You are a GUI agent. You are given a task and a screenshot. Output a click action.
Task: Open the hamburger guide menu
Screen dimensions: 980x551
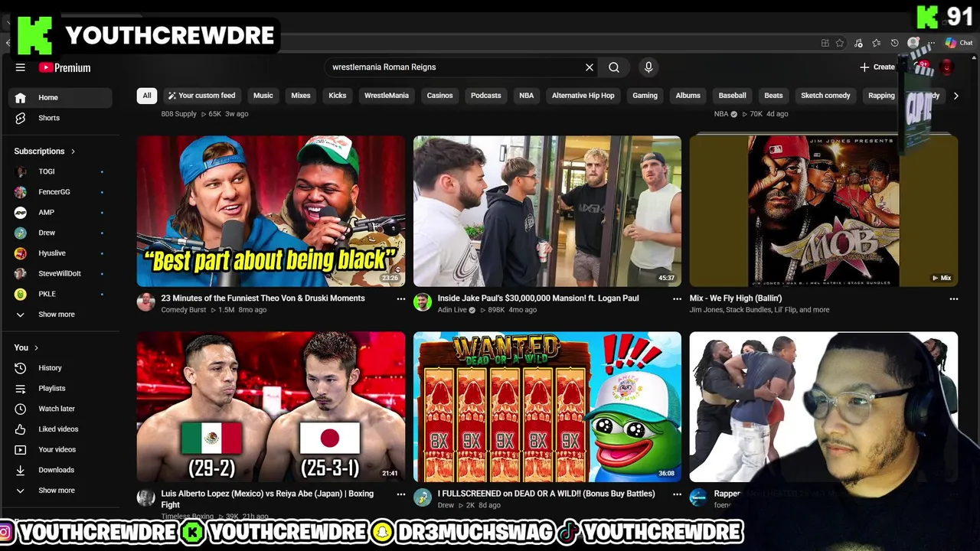pos(21,67)
